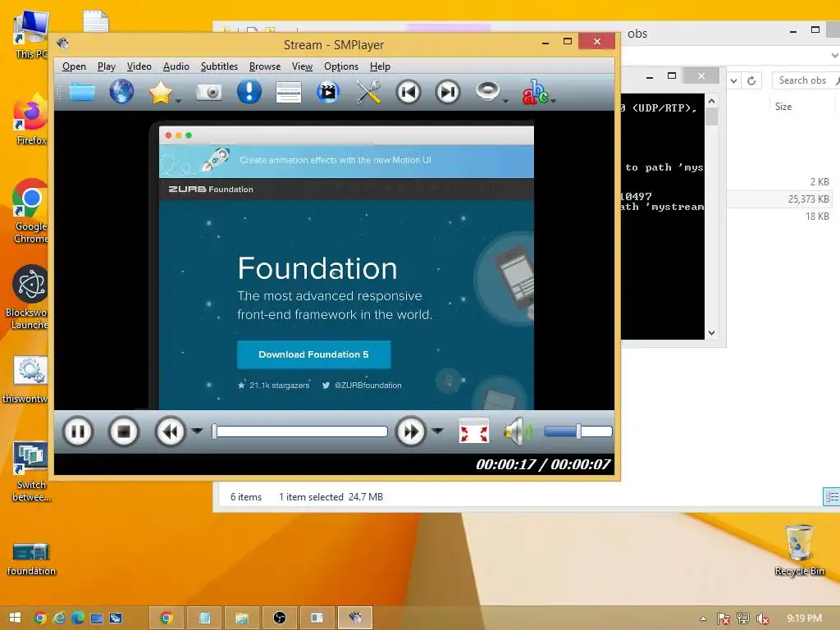
Task: Jump to next item in playlist
Action: [447, 92]
